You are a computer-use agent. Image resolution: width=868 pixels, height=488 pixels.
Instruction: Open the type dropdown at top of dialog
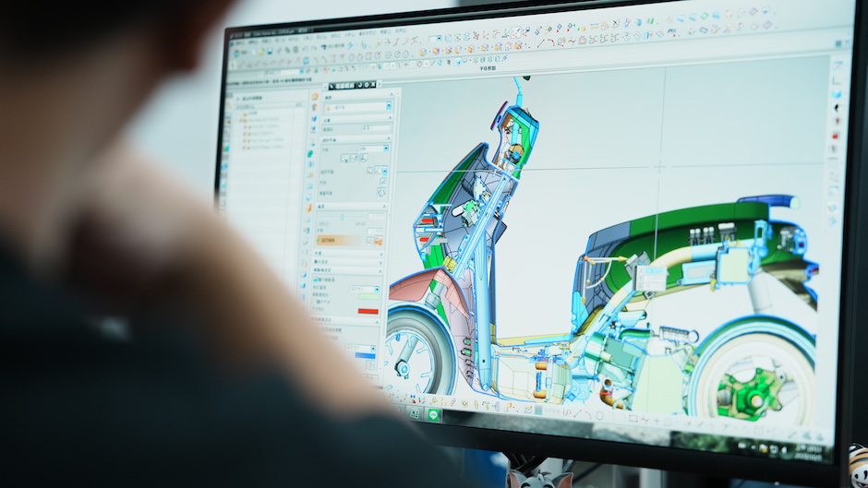(x=356, y=107)
